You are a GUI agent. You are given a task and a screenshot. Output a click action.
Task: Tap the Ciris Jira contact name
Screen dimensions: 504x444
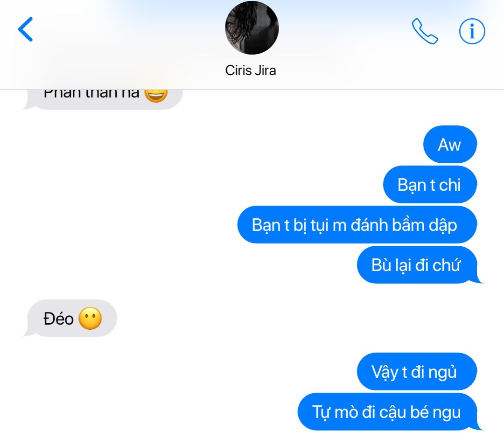pos(251,70)
